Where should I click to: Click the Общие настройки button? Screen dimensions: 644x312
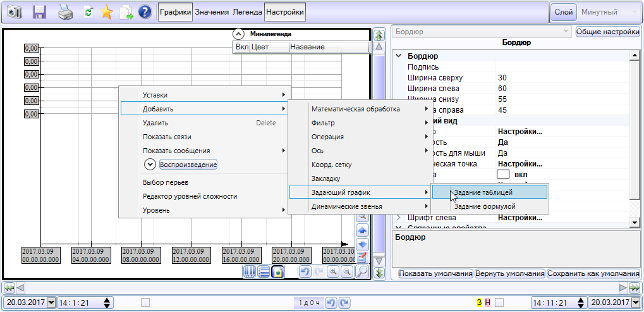coord(608,32)
